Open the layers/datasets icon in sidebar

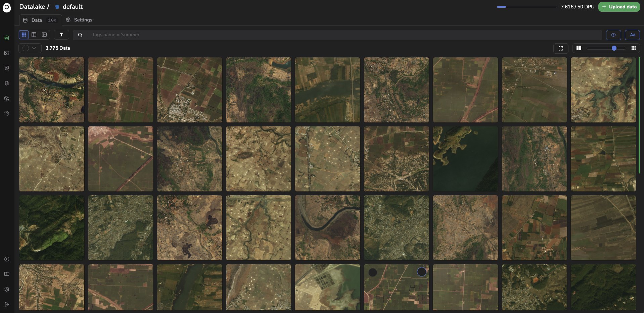tap(7, 83)
